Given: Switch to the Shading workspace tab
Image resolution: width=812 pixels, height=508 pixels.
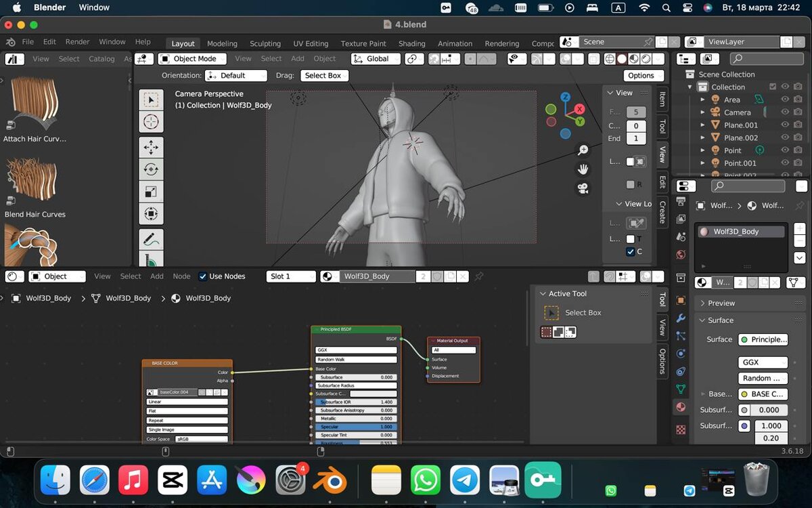Looking at the screenshot, I should coord(411,43).
